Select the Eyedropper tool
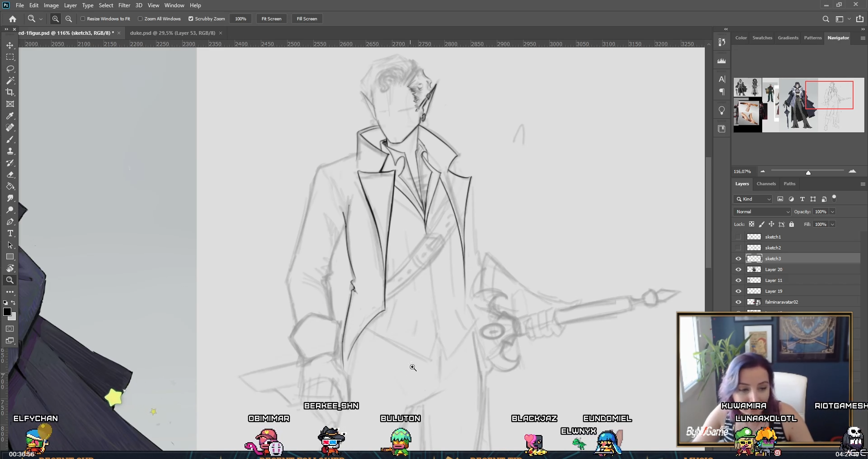The width and height of the screenshot is (868, 459). click(10, 116)
